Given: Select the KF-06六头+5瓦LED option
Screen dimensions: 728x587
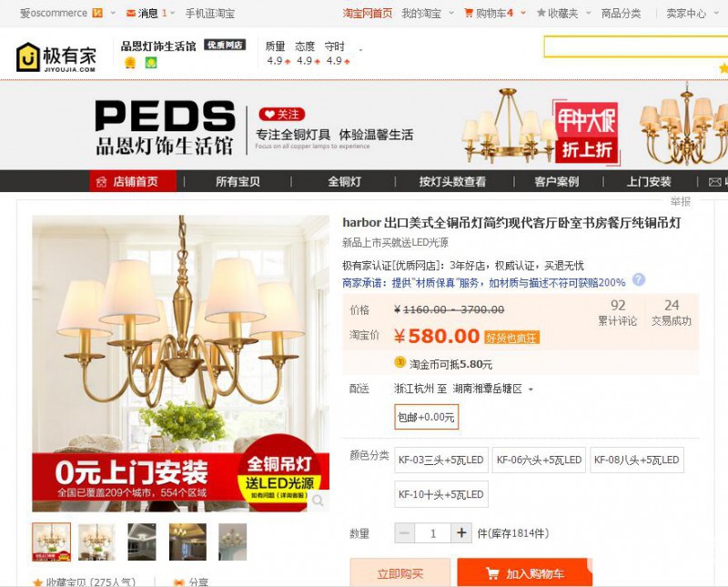Looking at the screenshot, I should (539, 460).
